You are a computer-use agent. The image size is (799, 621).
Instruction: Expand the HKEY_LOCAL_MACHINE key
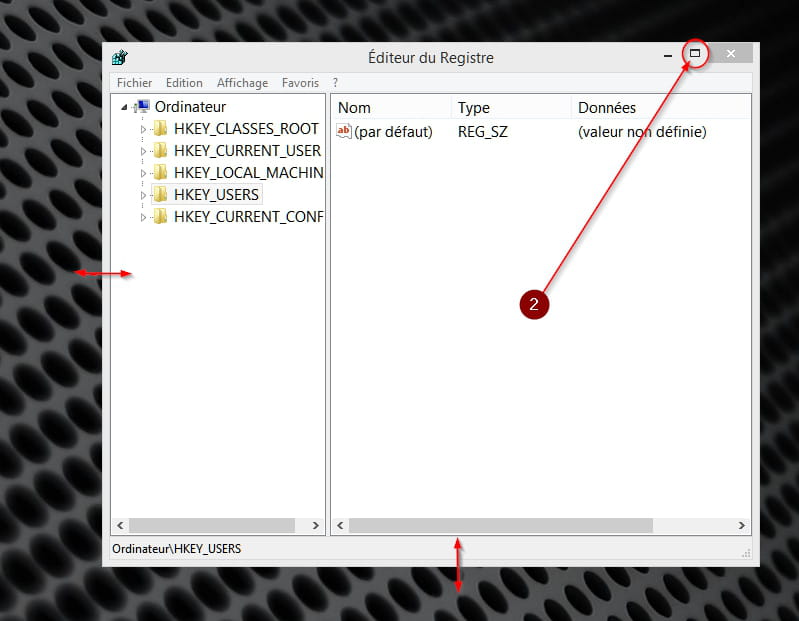coord(143,173)
